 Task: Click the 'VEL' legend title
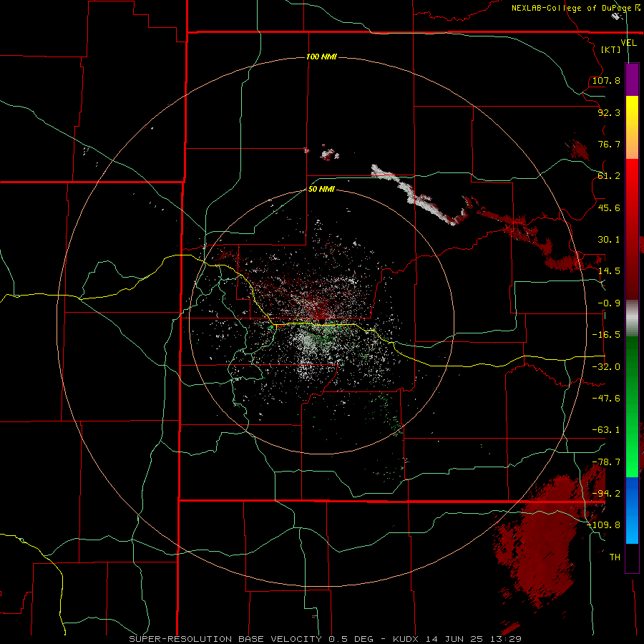point(628,43)
